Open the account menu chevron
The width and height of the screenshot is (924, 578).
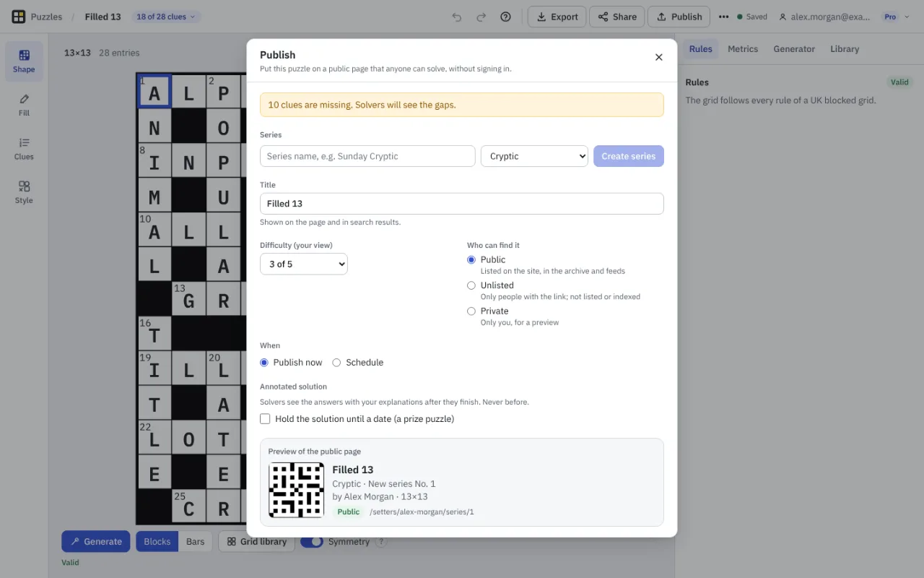click(907, 17)
